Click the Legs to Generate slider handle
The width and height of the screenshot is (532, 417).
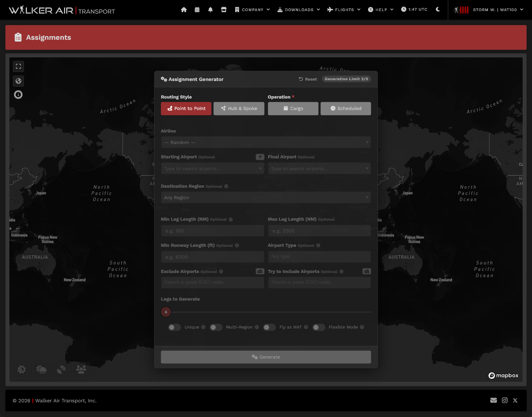166,312
